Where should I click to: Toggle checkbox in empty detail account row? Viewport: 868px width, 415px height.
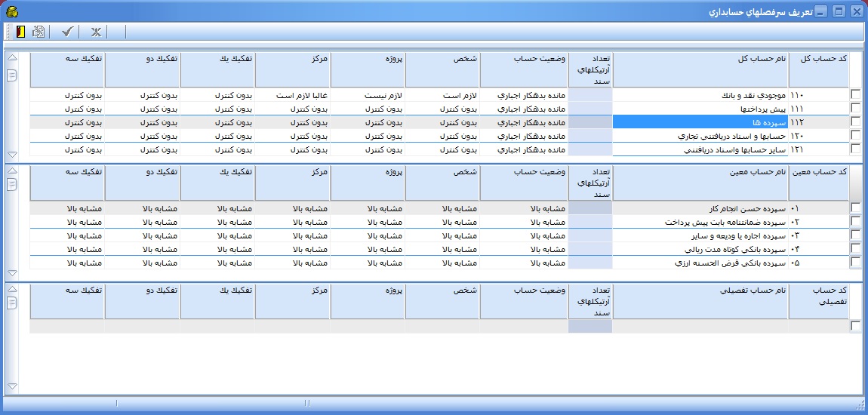click(855, 326)
